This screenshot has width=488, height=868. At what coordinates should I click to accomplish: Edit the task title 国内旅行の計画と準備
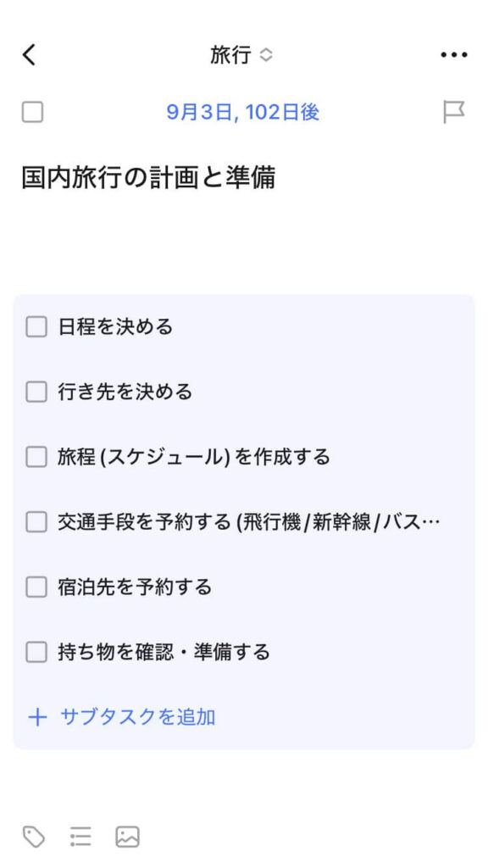[x=148, y=178]
